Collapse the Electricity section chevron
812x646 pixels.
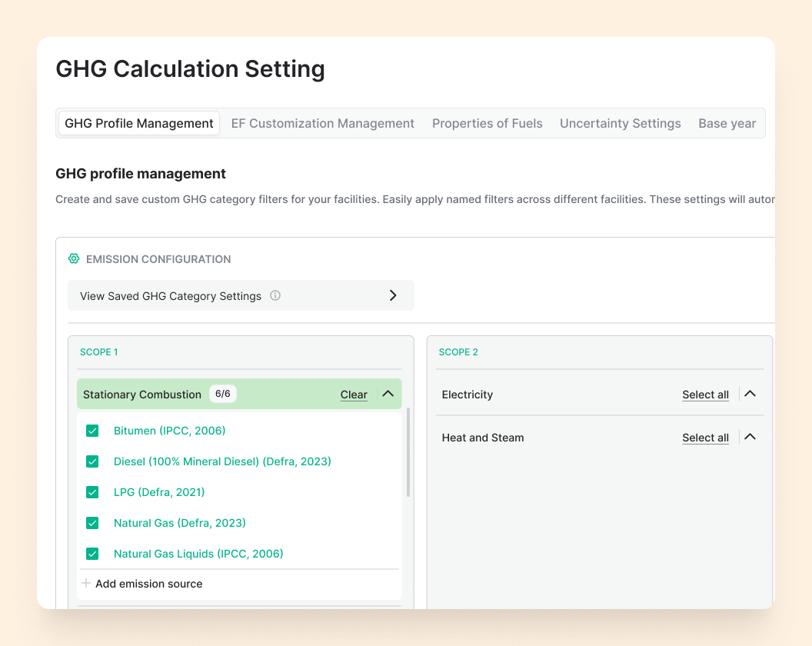click(x=750, y=394)
